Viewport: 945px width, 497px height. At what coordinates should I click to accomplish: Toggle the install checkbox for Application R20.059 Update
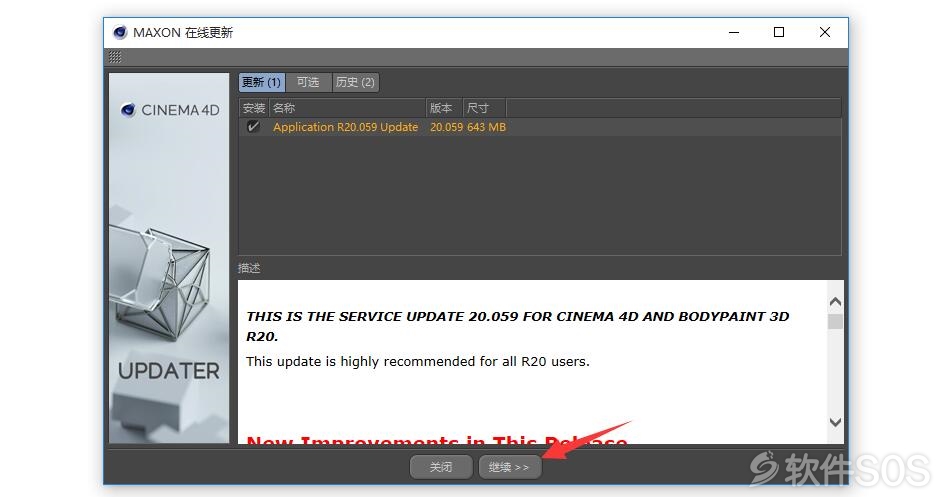(253, 127)
